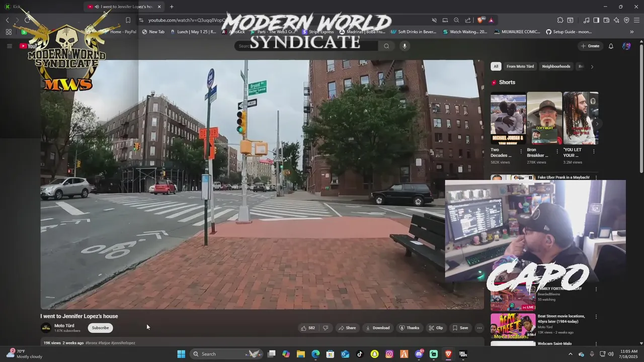The width and height of the screenshot is (644, 362).
Task: Open the #bronx hashtag link
Action: [x=91, y=343]
